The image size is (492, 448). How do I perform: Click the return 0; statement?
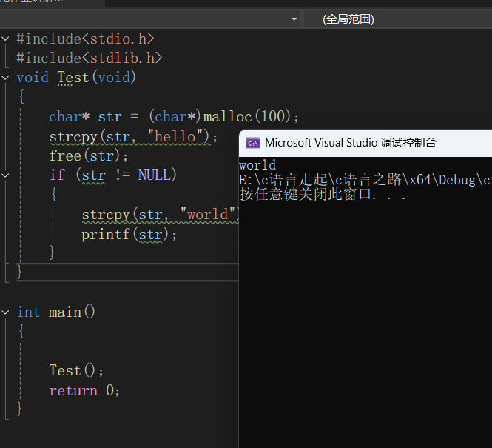(84, 390)
